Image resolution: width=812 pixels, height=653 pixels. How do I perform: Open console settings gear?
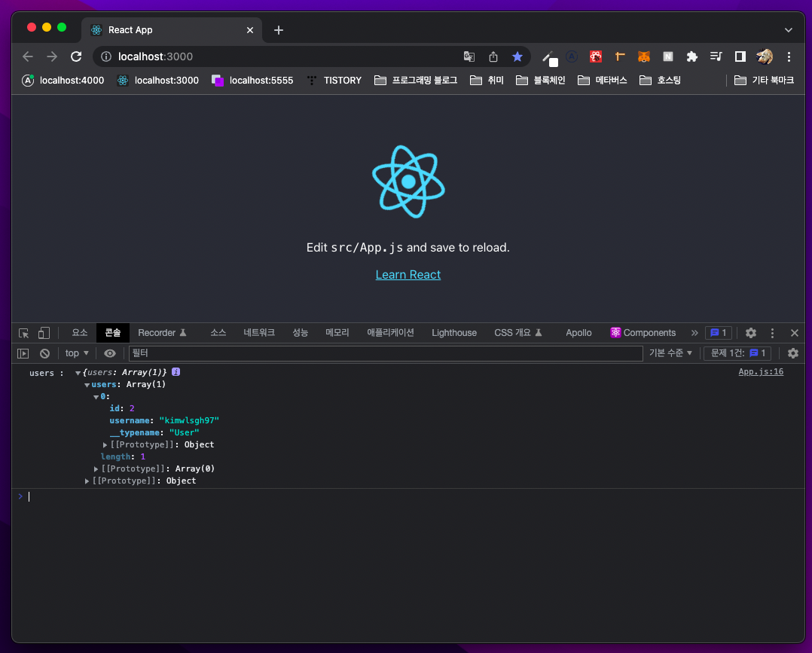coord(793,353)
